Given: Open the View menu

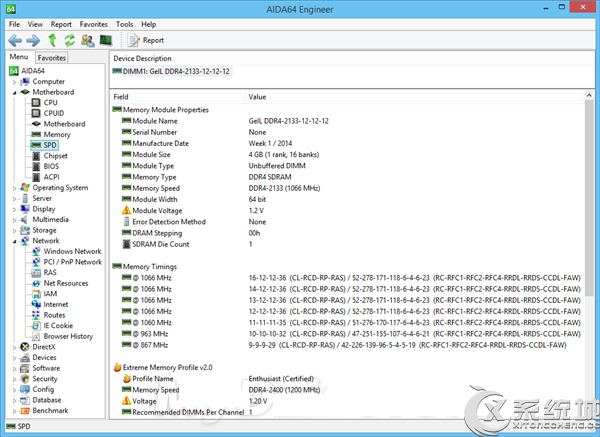Looking at the screenshot, I should (35, 24).
